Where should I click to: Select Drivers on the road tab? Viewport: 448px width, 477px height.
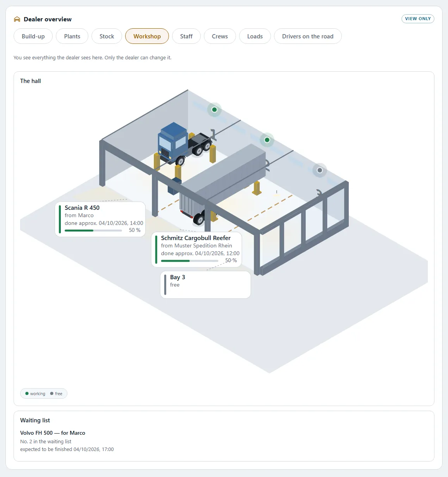pos(308,36)
